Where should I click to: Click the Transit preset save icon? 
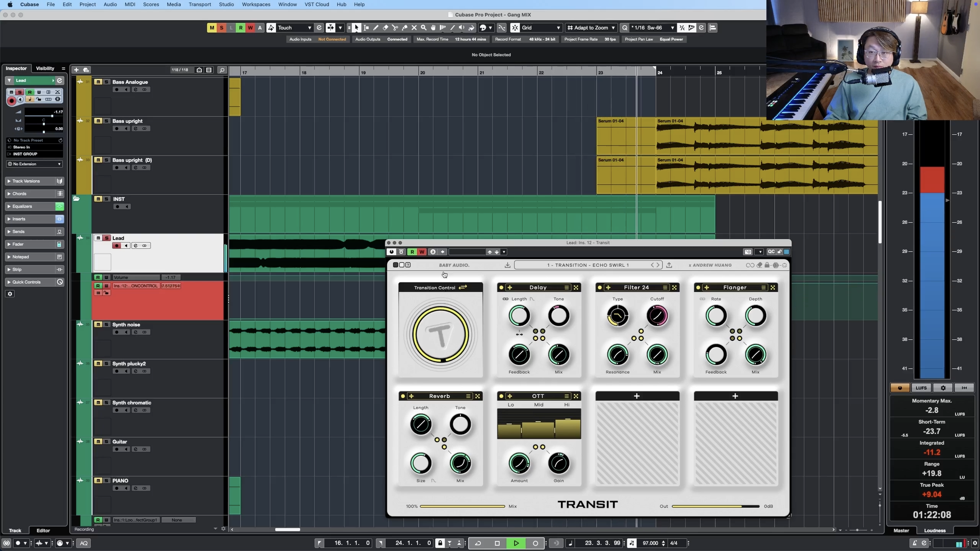point(507,265)
